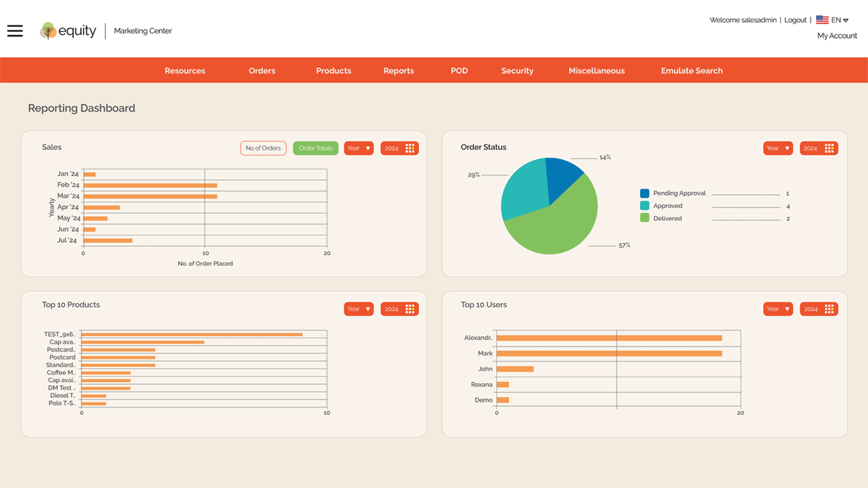Go to My Account
Image resolution: width=868 pixels, height=488 pixels.
(x=836, y=35)
